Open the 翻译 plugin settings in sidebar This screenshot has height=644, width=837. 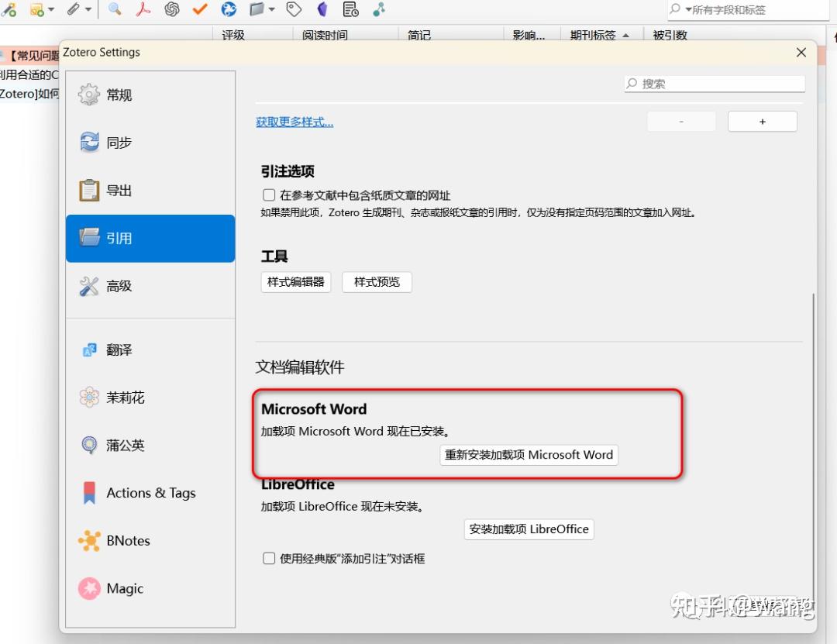119,350
